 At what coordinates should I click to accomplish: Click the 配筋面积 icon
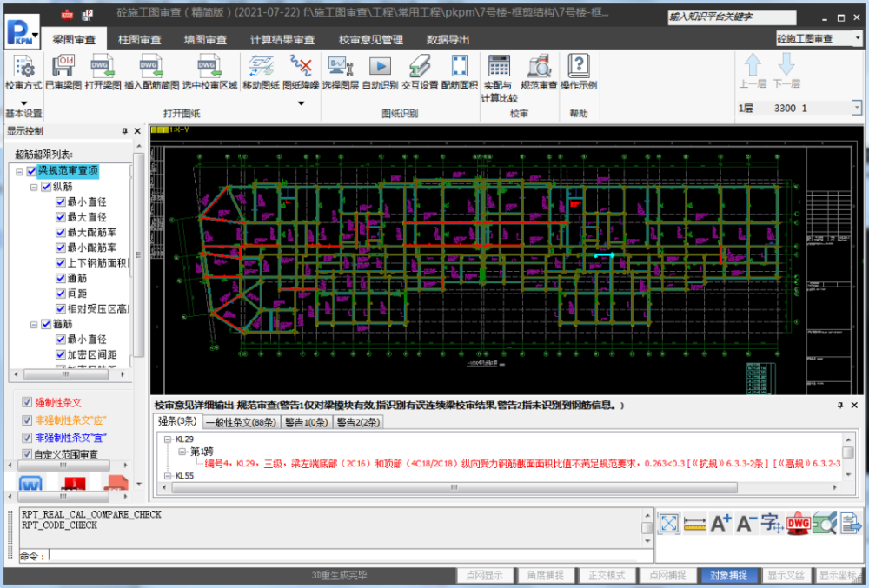pyautogui.click(x=460, y=72)
